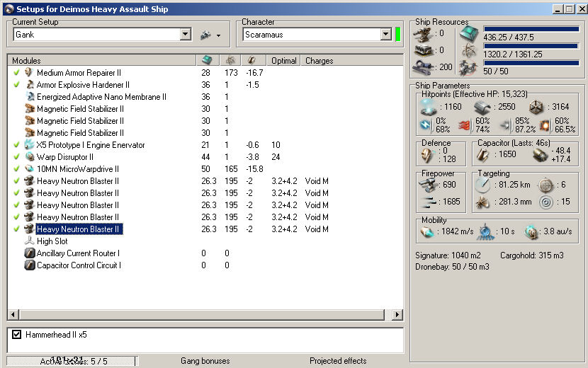Click the ship fitting tools icon beside setup

pos(205,35)
